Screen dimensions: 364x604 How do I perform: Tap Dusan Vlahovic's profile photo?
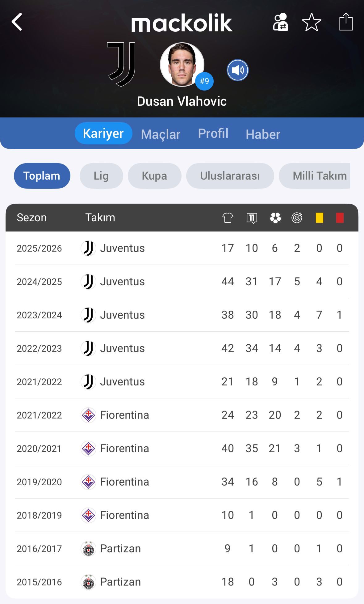pos(182,64)
